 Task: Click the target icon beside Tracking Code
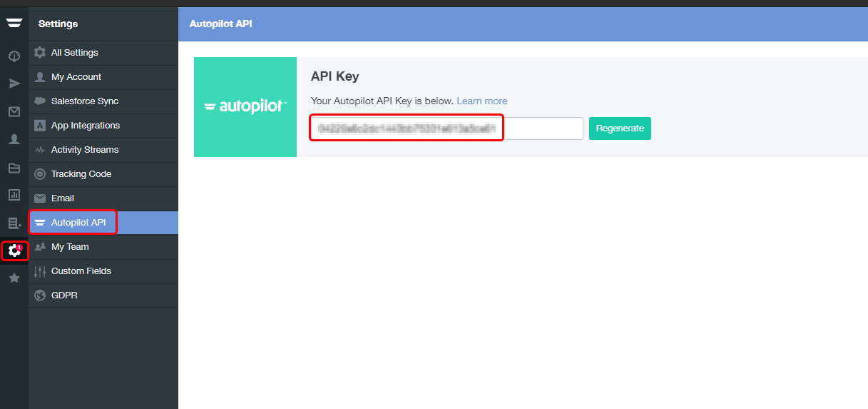coord(40,174)
